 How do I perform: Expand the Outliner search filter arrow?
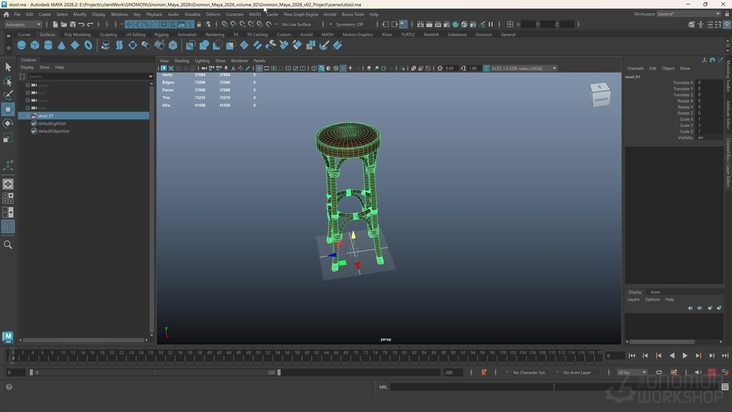pos(150,76)
